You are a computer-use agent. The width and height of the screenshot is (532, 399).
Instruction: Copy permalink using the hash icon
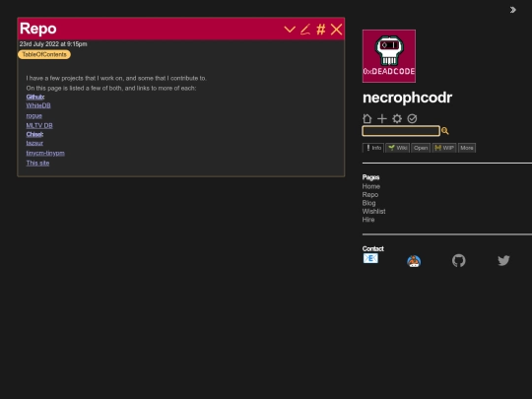coord(321,30)
